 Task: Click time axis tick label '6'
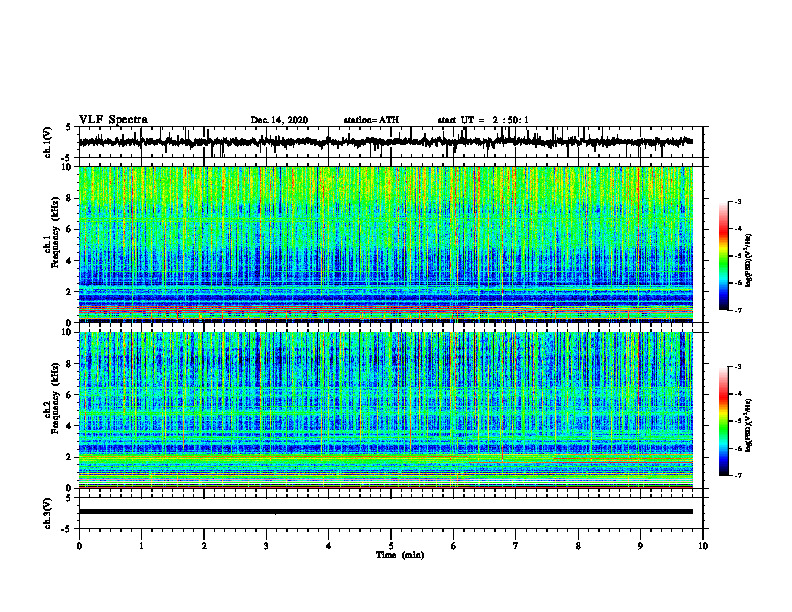454,546
